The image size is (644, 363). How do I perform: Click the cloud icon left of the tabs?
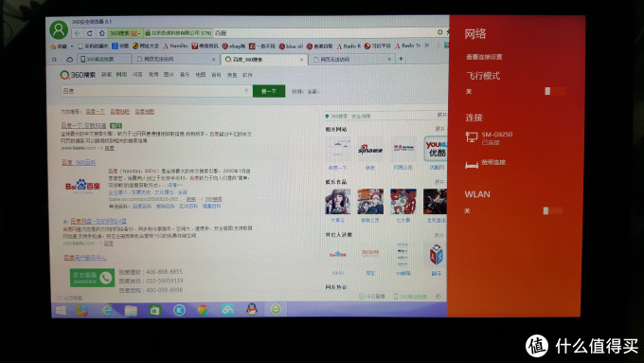pos(69,60)
